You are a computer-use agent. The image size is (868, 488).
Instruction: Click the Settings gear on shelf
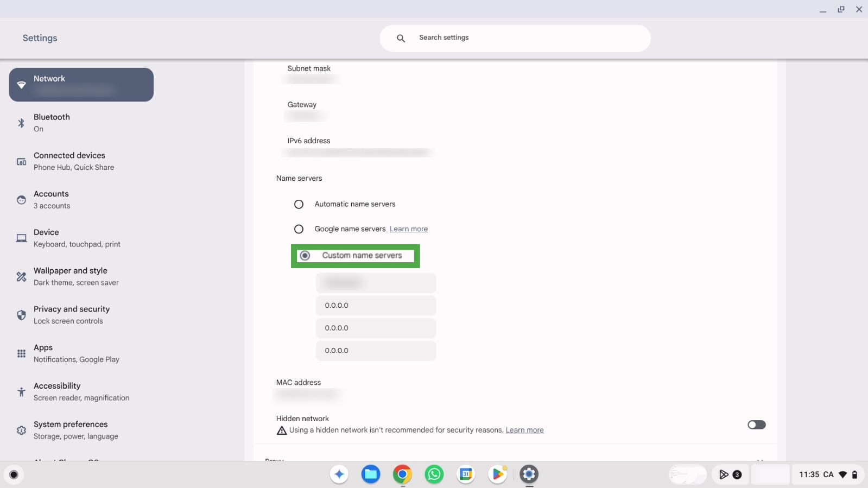529,474
